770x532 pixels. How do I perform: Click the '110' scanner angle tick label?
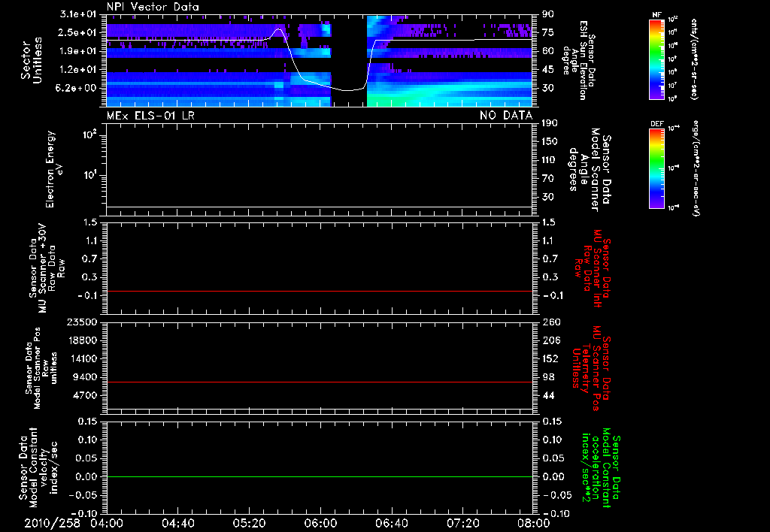[550, 160]
